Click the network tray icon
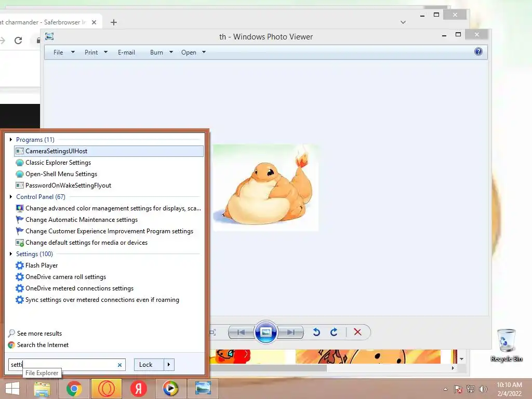532x399 pixels. point(471,389)
